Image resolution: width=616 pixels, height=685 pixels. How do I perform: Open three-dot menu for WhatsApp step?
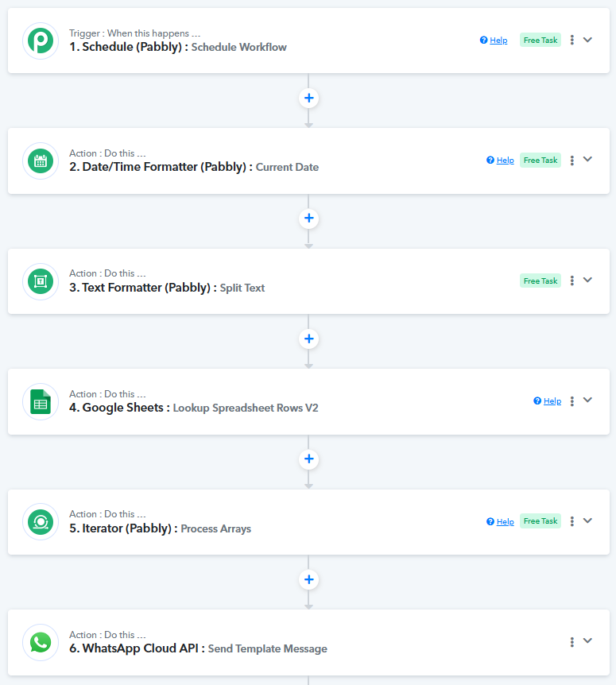[x=571, y=642]
